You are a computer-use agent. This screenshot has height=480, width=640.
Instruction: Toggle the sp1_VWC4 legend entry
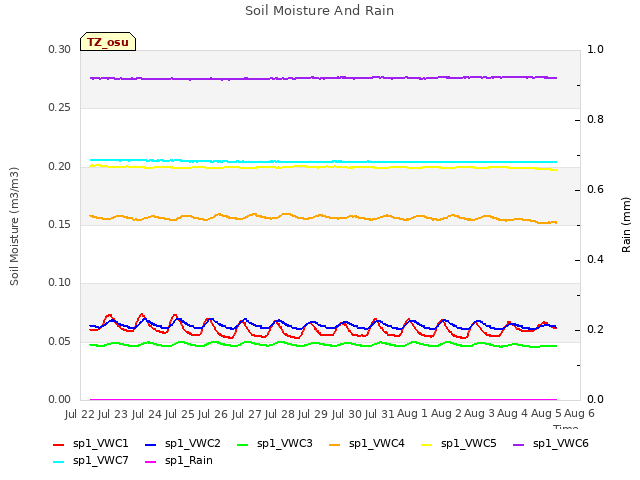tap(367, 444)
